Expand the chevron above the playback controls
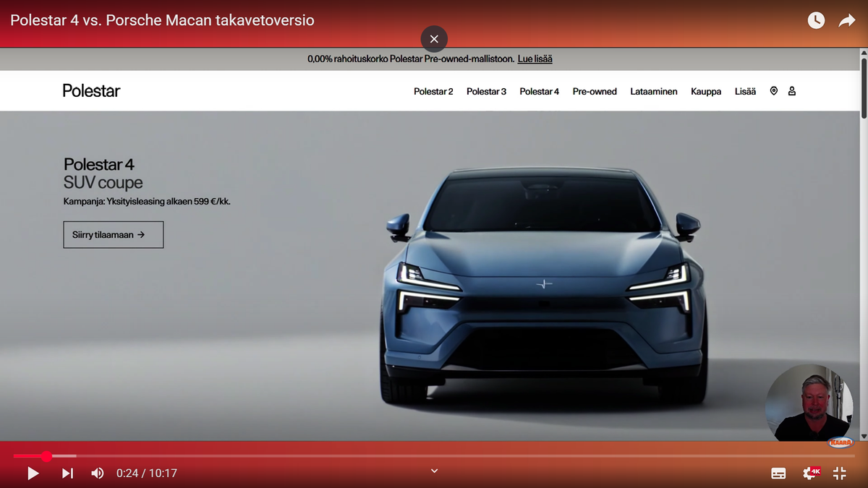 (434, 470)
